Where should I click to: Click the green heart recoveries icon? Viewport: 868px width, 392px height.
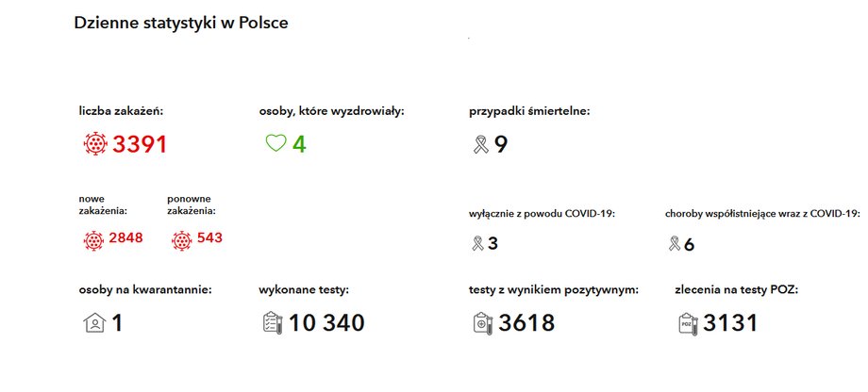coord(275,143)
